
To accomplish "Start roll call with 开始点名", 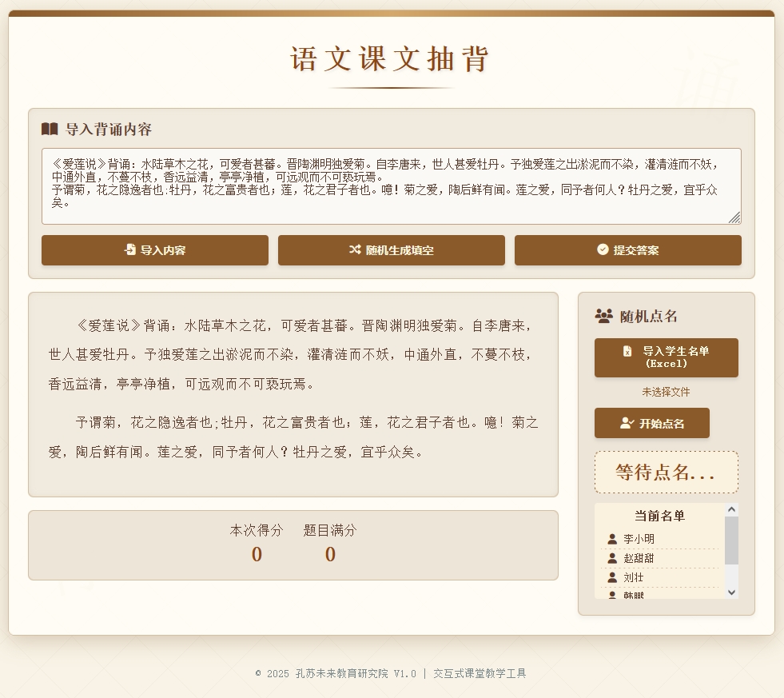I will coord(652,423).
